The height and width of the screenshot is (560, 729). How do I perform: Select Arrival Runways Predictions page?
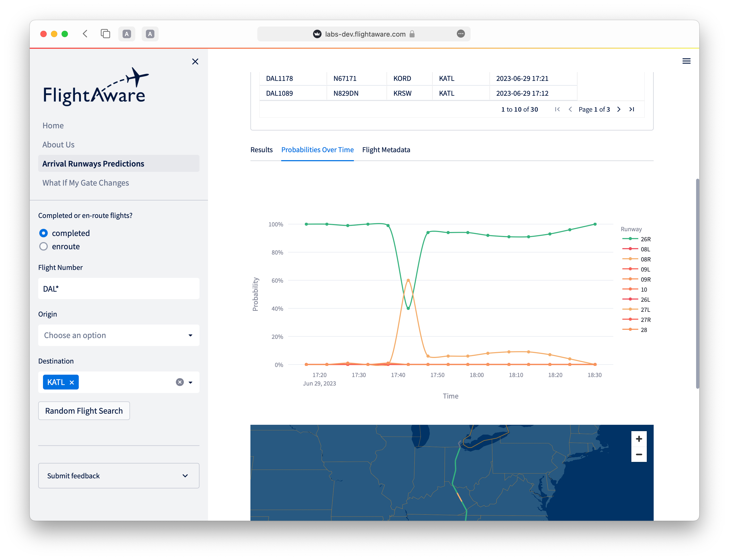click(x=119, y=163)
